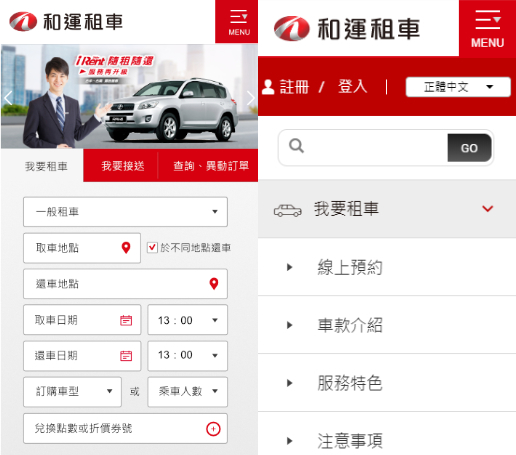Click the car icon beside 我要租車

288,210
